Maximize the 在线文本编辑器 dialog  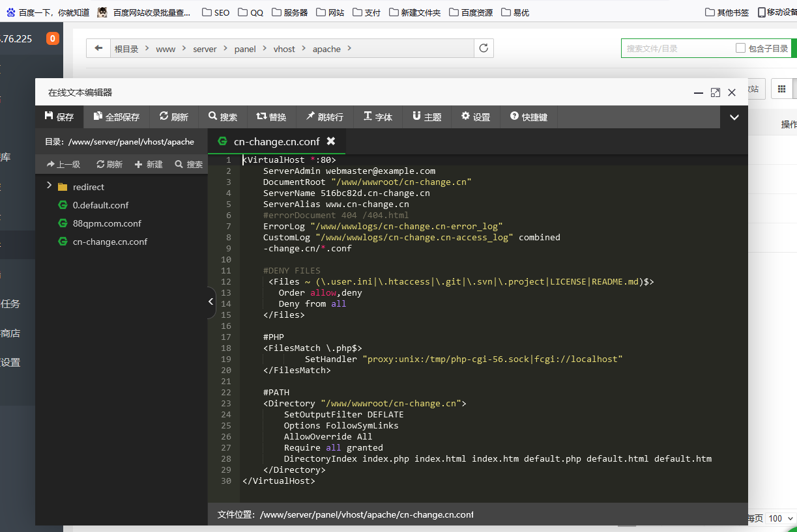[716, 92]
